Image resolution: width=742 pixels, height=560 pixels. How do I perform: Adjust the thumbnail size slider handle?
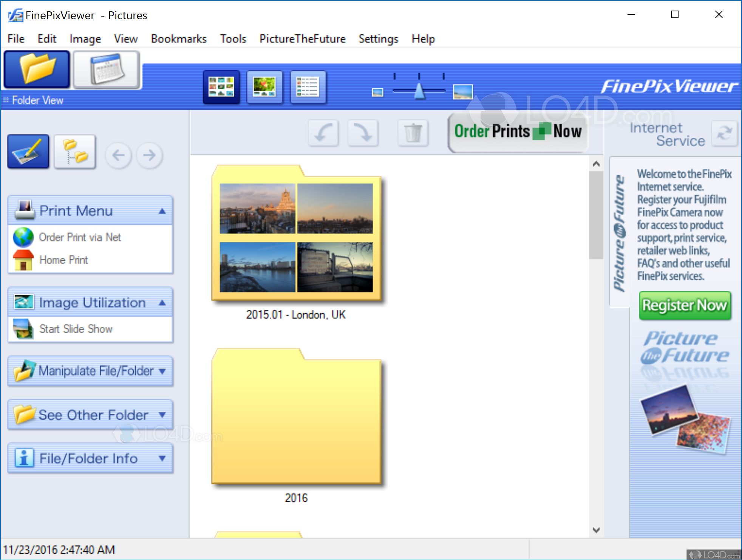[x=419, y=91]
